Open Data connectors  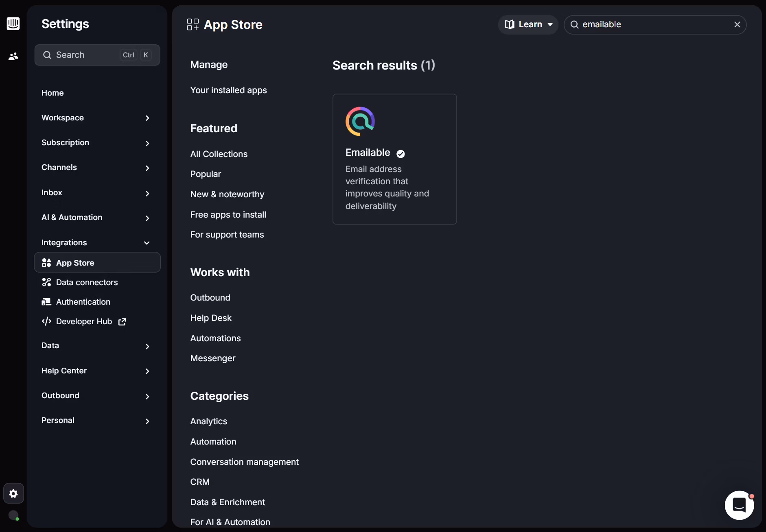[x=87, y=282]
